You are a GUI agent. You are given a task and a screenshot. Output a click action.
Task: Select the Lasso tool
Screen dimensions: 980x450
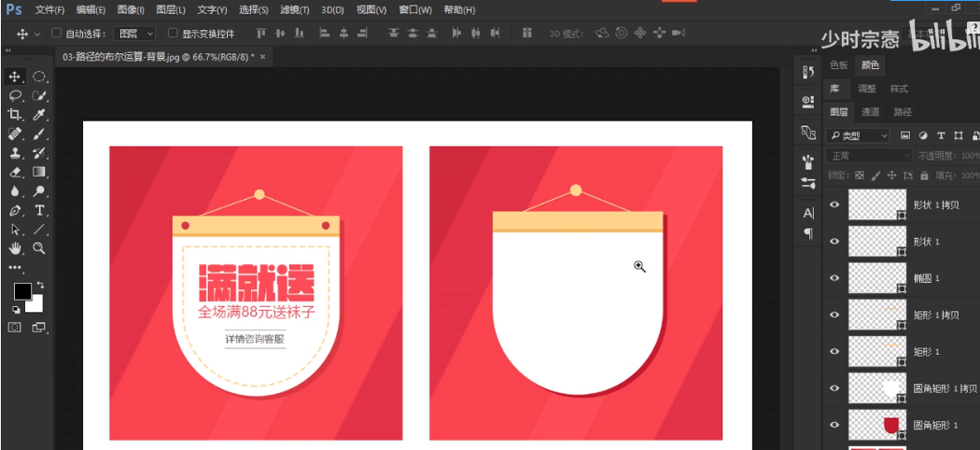point(14,95)
